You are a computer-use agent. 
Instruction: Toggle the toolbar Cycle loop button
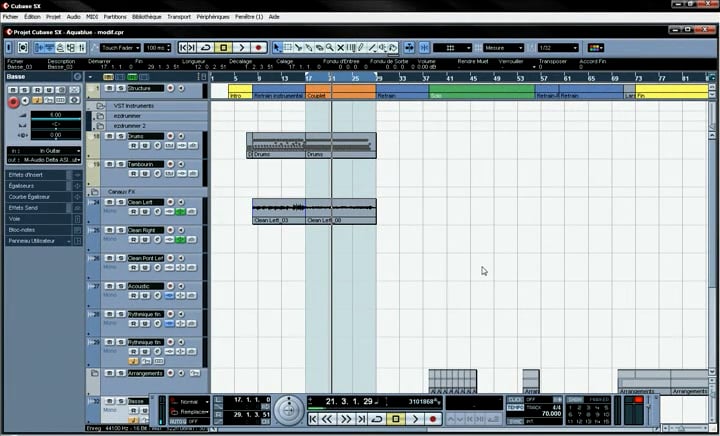tap(206, 48)
